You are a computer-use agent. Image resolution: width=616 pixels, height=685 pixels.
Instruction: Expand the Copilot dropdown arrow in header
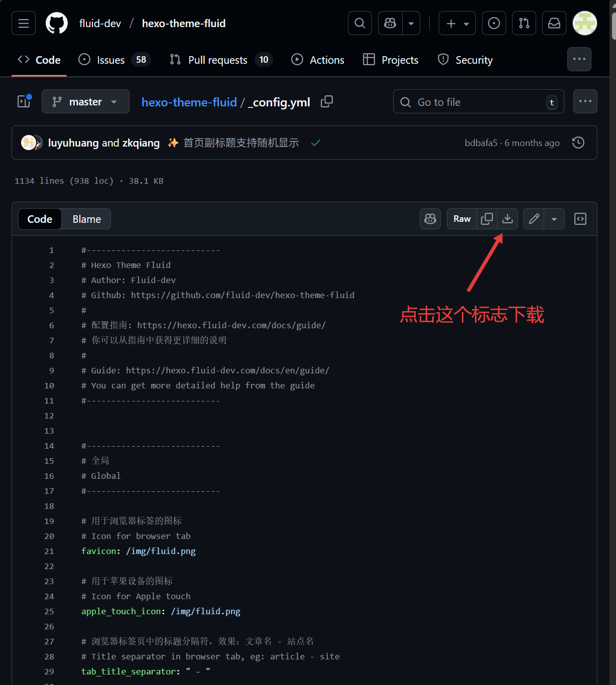(411, 23)
